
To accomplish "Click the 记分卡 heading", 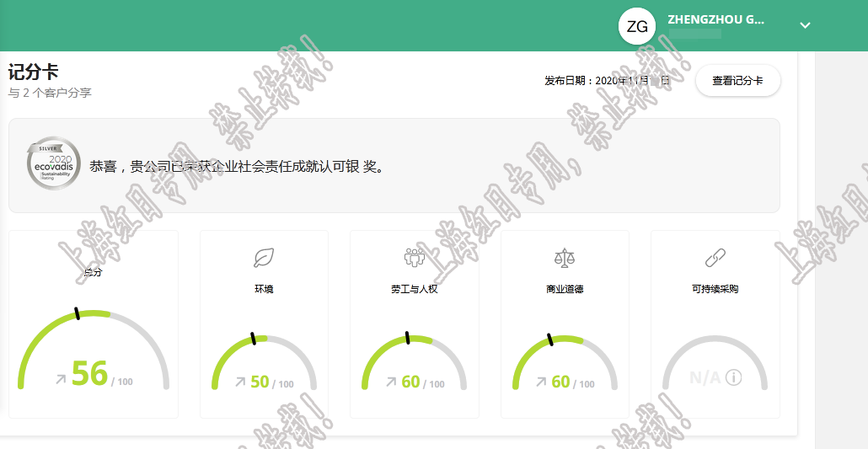I will tap(33, 72).
